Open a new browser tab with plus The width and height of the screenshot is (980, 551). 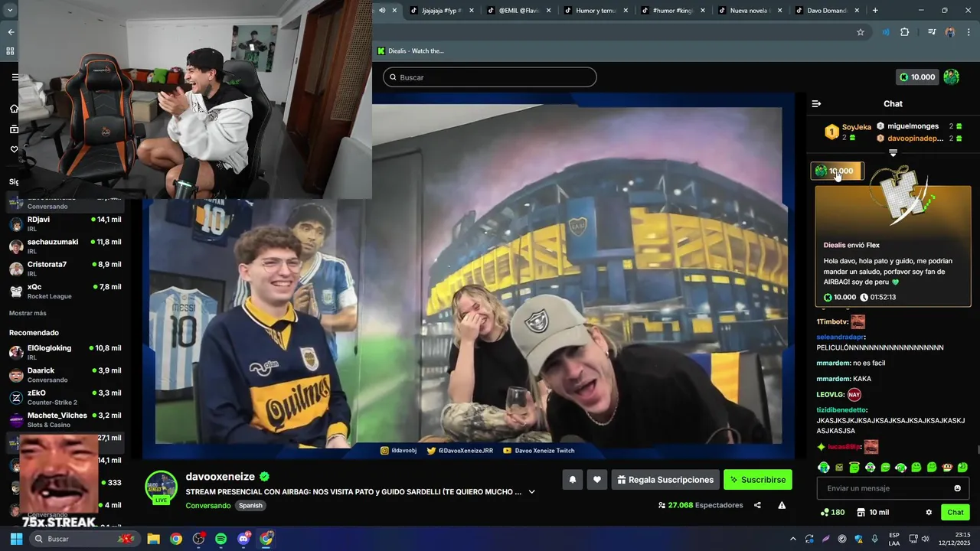pos(875,11)
